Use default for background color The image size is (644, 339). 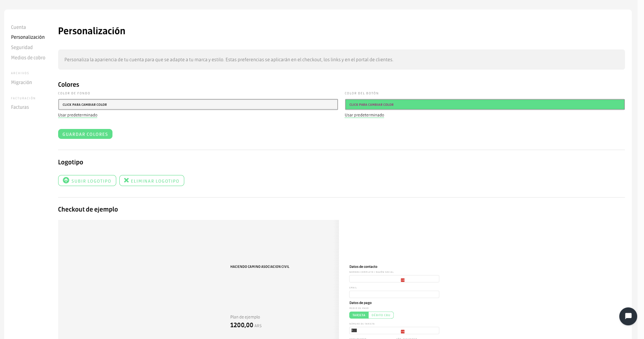(78, 115)
